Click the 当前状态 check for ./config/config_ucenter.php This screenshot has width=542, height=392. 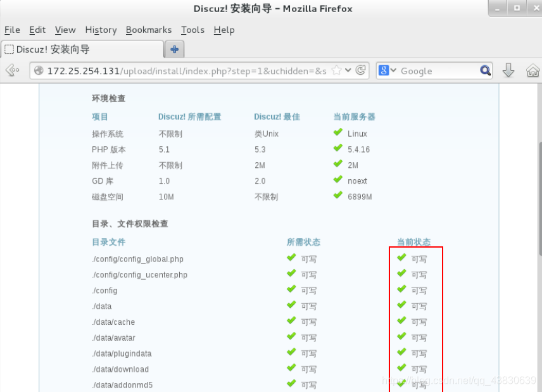click(x=401, y=274)
